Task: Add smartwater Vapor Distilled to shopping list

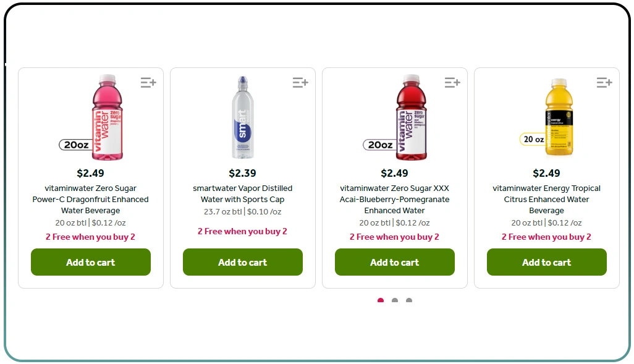Action: pos(300,82)
